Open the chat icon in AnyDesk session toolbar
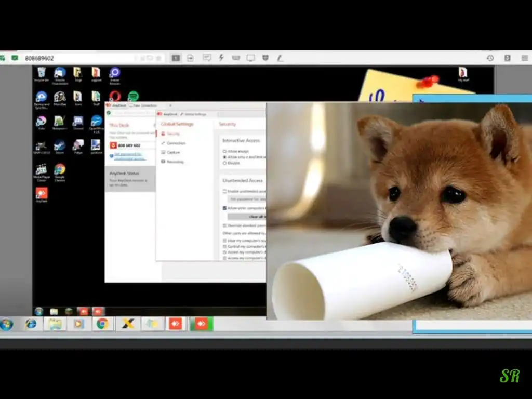 [207, 58]
